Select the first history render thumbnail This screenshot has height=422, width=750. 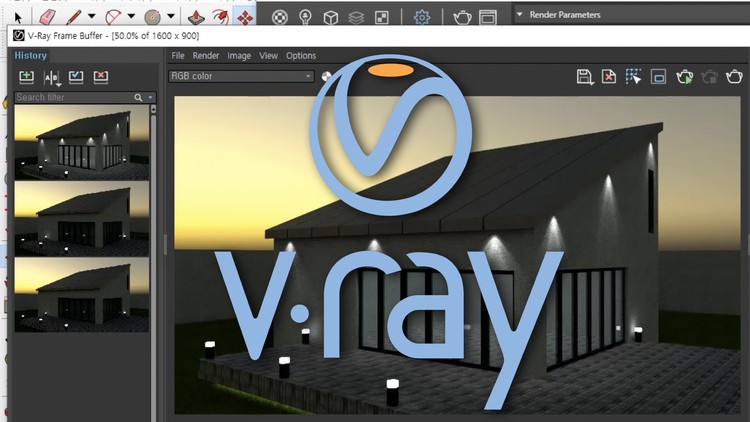coord(82,143)
